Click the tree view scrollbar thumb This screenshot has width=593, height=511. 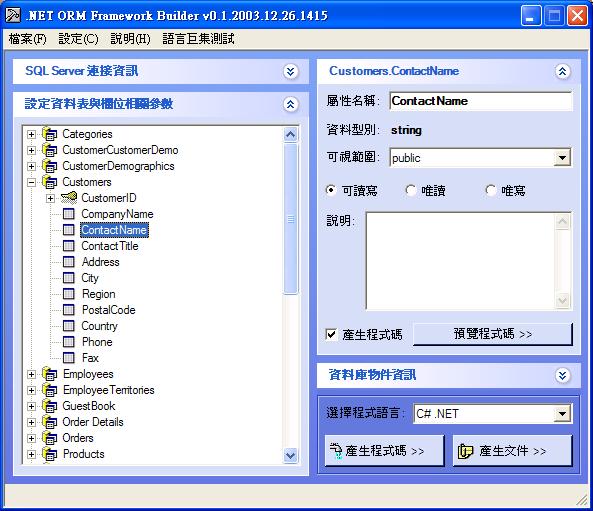tap(290, 219)
